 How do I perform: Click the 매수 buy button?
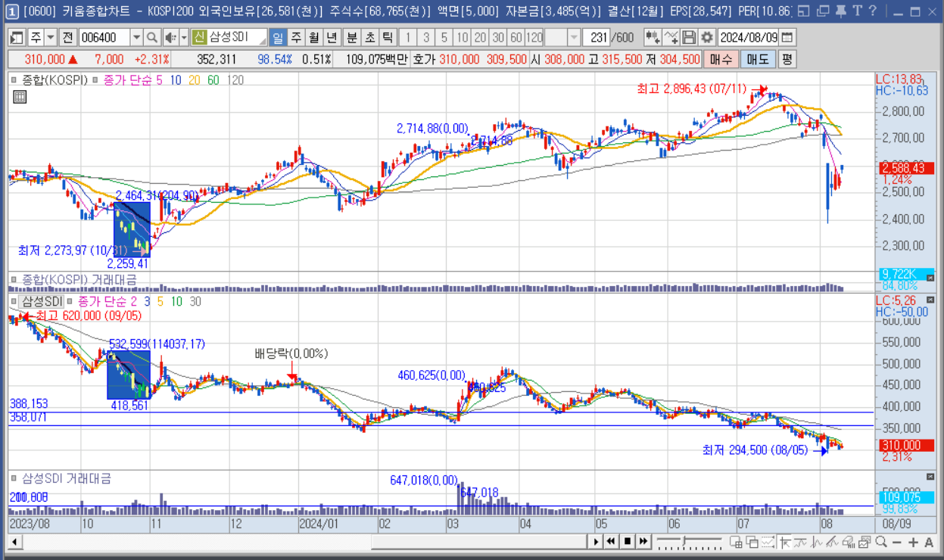point(723,59)
